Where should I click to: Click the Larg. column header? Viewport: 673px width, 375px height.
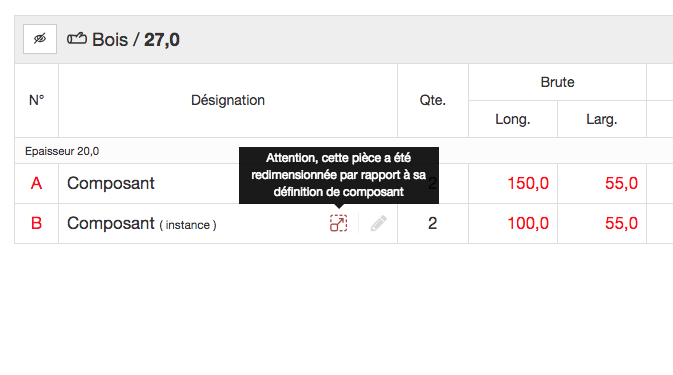pyautogui.click(x=602, y=119)
